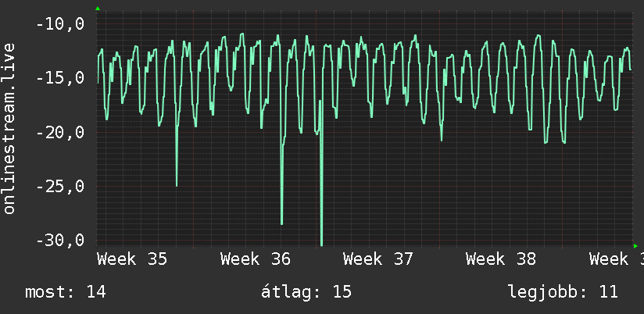Click the '-10,0' y-axis label
This screenshot has width=644, height=314.
point(60,24)
